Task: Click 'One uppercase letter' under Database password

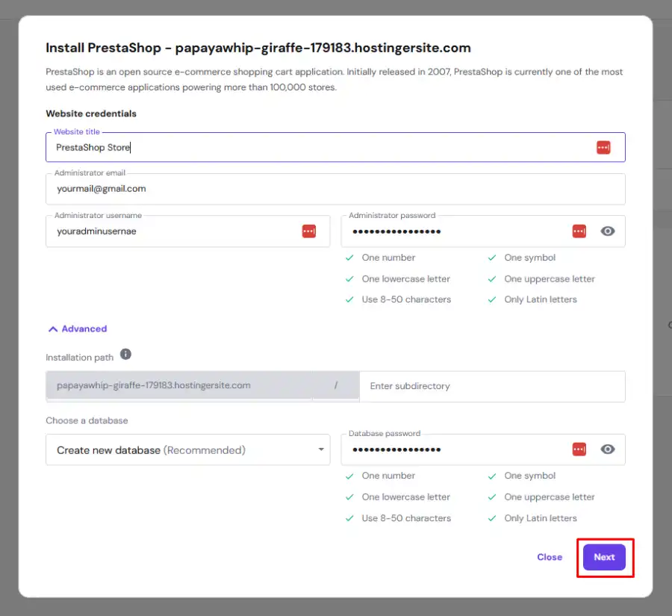Action: click(x=550, y=497)
